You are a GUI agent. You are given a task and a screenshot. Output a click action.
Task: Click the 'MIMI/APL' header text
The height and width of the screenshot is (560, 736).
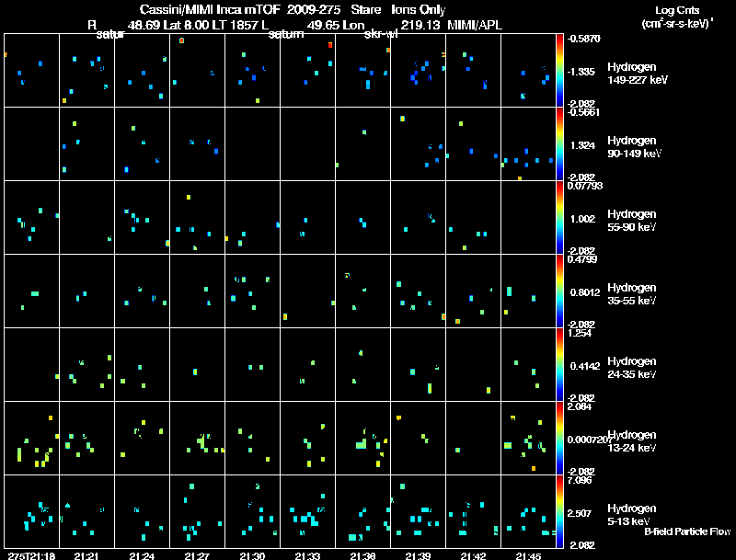(x=475, y=25)
